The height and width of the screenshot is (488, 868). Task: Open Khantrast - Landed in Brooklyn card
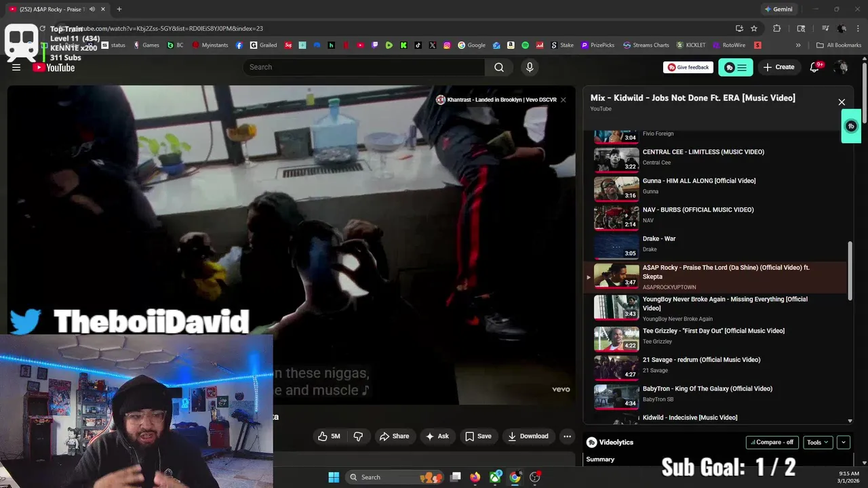(496, 100)
